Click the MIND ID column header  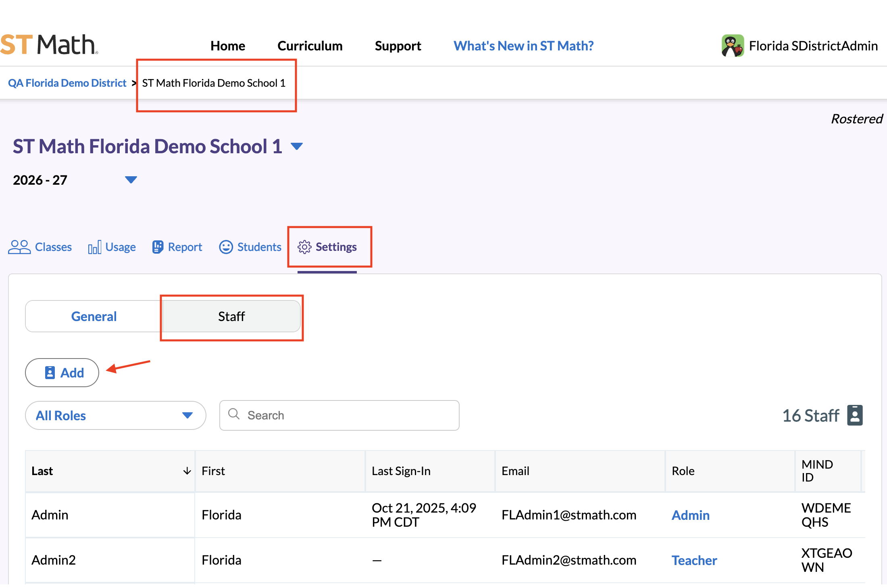click(x=828, y=471)
